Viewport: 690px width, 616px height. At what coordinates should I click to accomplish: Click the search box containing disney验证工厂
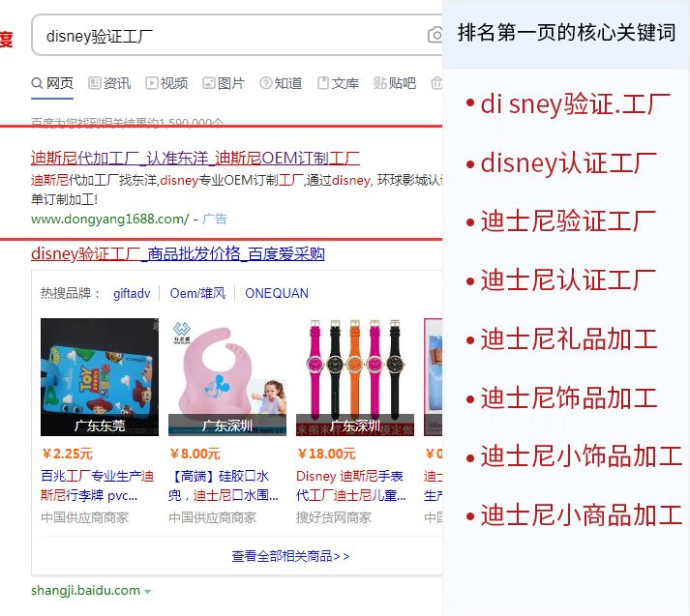coord(237,35)
